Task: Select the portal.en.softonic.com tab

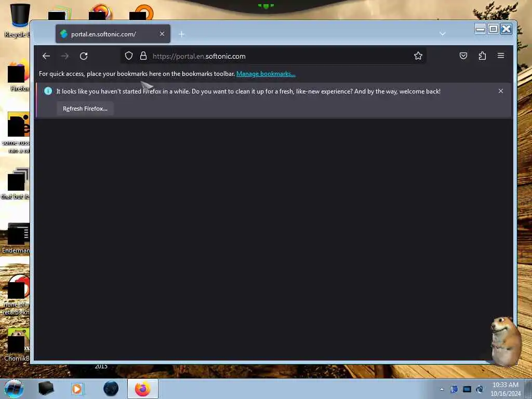Action: point(113,34)
